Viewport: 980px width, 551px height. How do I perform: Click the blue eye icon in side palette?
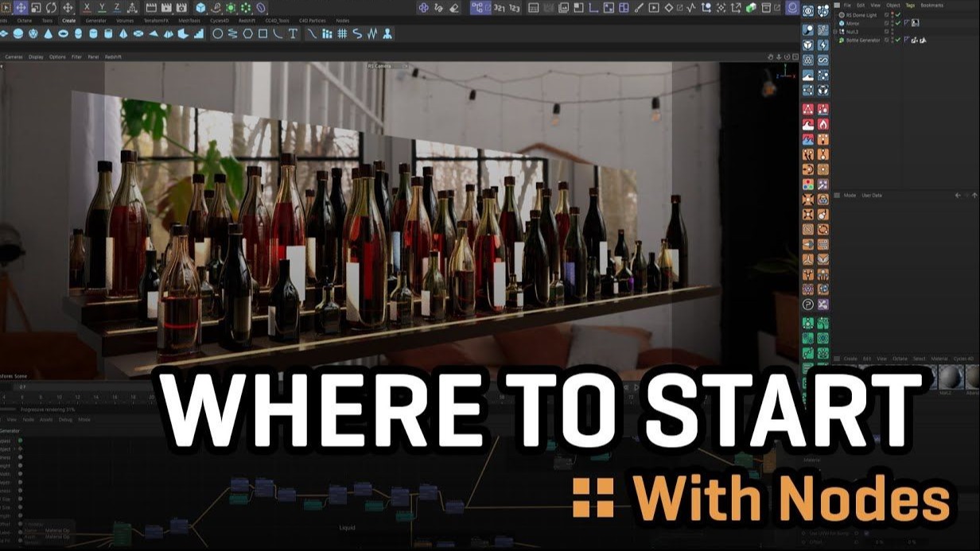pos(808,11)
